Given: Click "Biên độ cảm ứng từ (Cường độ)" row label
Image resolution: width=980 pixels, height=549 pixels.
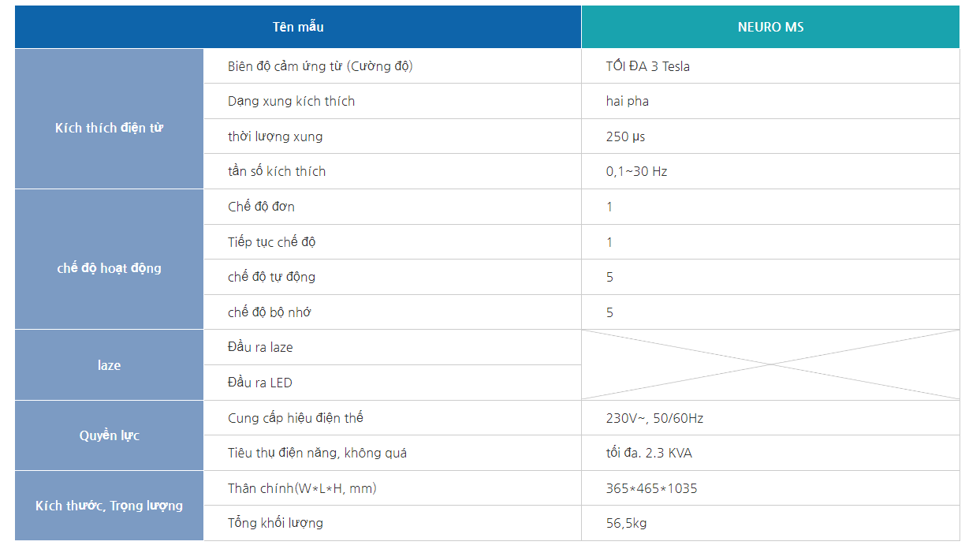Looking at the screenshot, I should (x=320, y=66).
